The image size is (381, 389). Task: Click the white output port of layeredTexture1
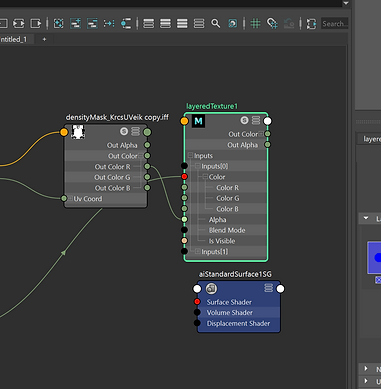pyautogui.click(x=267, y=121)
